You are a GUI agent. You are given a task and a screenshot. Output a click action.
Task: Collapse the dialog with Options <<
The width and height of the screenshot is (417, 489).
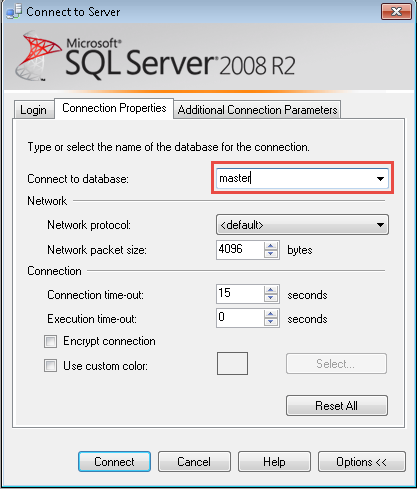tap(362, 462)
